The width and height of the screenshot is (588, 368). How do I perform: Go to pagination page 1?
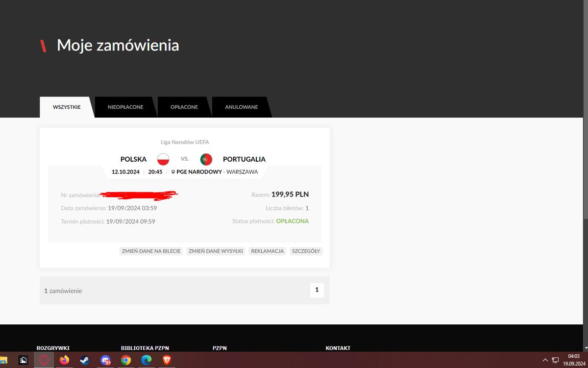pyautogui.click(x=317, y=290)
